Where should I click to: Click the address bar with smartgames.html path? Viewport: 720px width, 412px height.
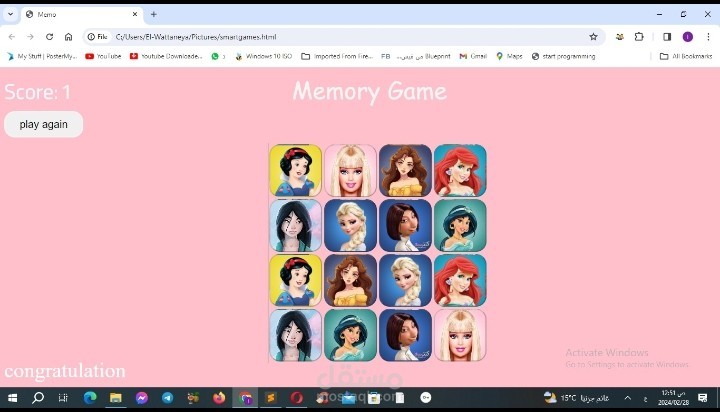coord(344,37)
